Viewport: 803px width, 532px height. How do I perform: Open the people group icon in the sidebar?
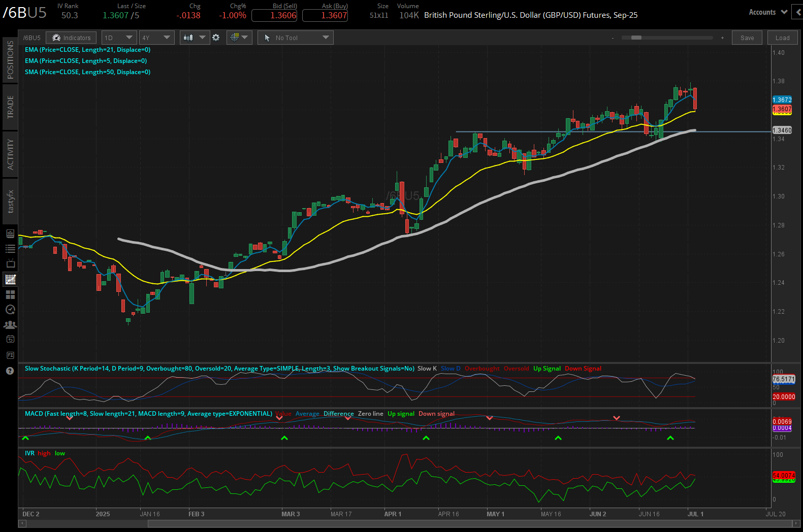[10, 325]
